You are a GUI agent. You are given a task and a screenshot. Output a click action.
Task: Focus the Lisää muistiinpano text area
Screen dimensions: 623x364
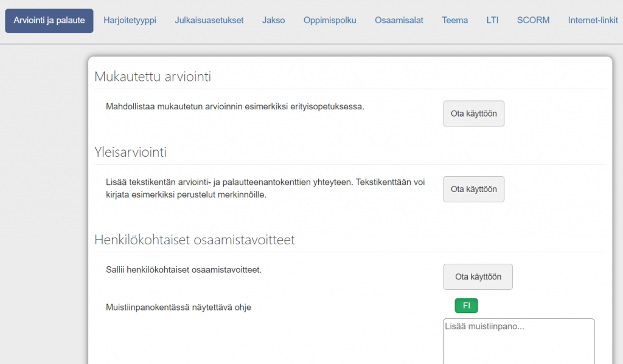[518, 340]
